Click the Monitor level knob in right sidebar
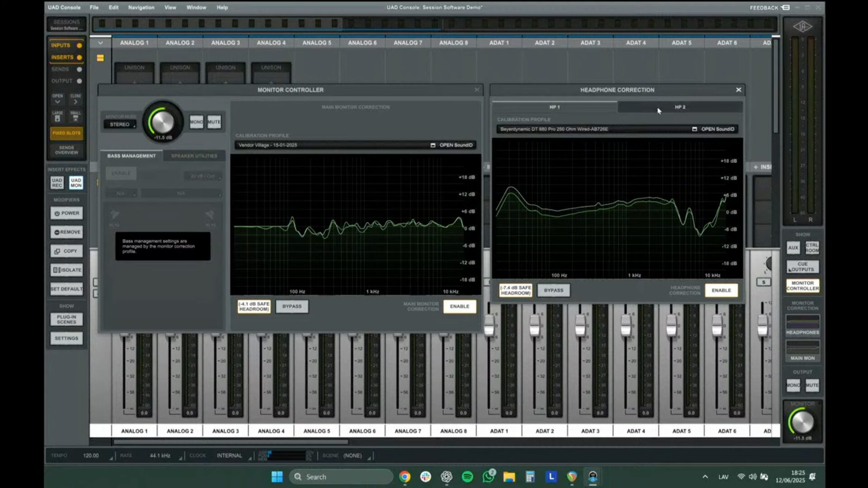 pos(803,422)
